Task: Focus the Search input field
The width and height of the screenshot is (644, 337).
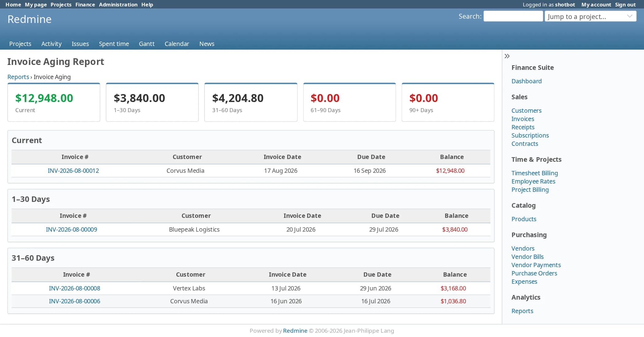Action: click(x=513, y=16)
